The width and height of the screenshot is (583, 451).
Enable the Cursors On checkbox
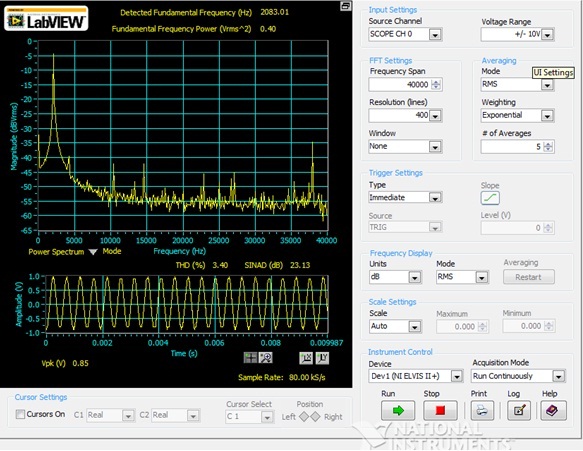(20, 414)
